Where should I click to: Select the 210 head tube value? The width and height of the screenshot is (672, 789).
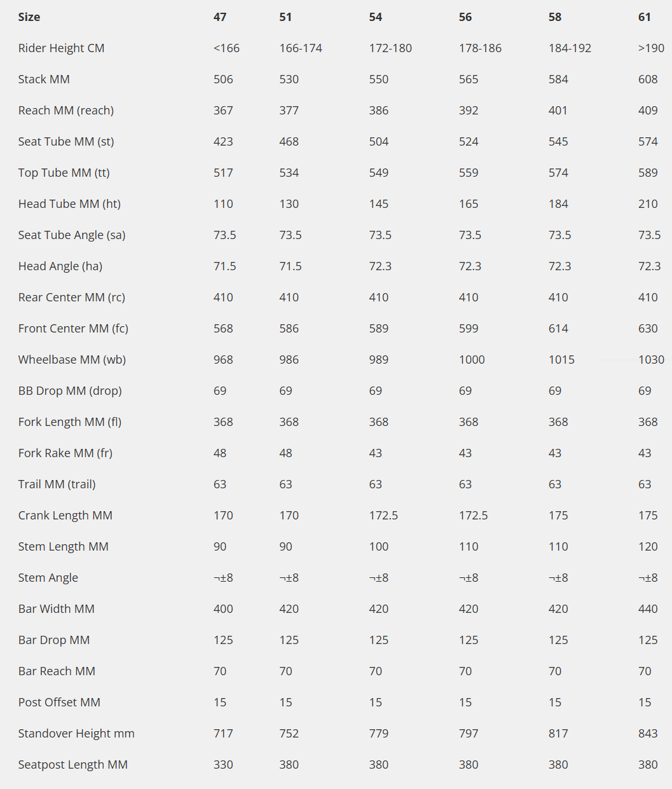pos(648,204)
